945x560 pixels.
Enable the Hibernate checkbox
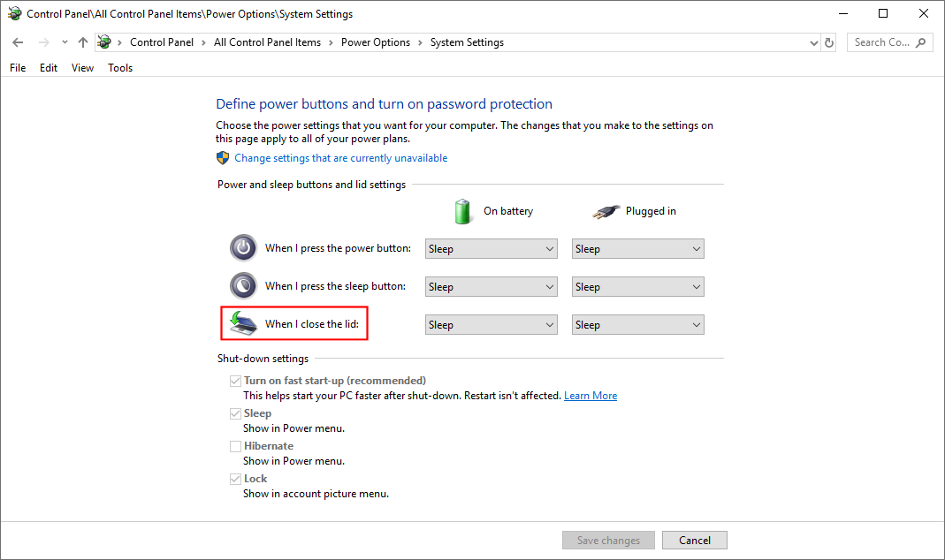click(236, 446)
